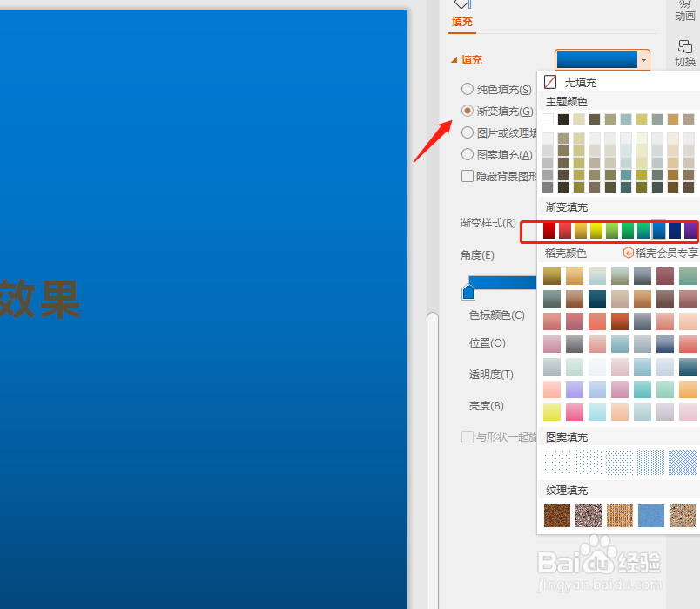Click the 无填充 no-fill icon
The width and height of the screenshot is (700, 609).
(550, 82)
